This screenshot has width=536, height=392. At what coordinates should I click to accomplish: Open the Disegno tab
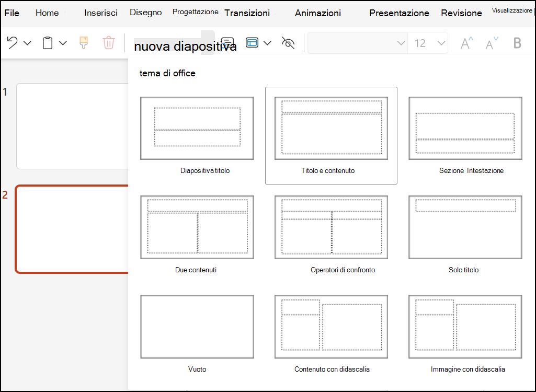click(x=145, y=13)
